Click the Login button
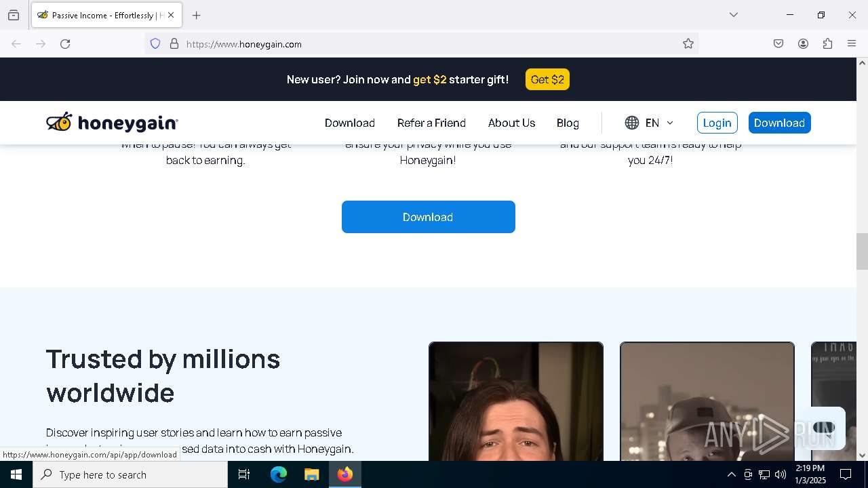 point(717,123)
